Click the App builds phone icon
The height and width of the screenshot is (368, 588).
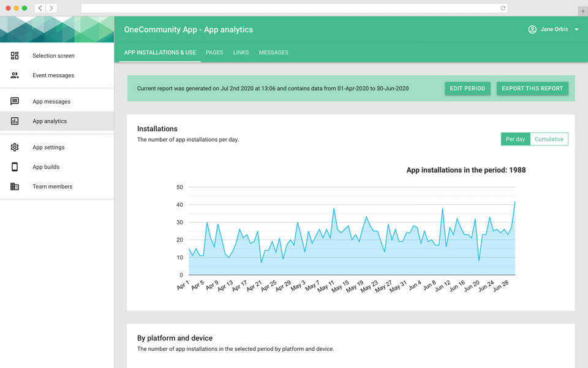(15, 167)
